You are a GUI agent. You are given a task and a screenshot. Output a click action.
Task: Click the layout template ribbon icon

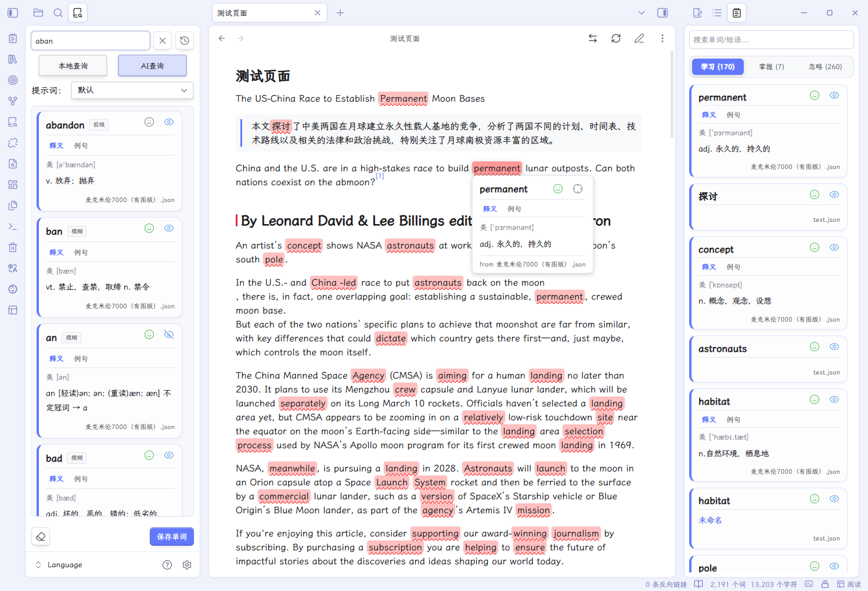[x=13, y=310]
